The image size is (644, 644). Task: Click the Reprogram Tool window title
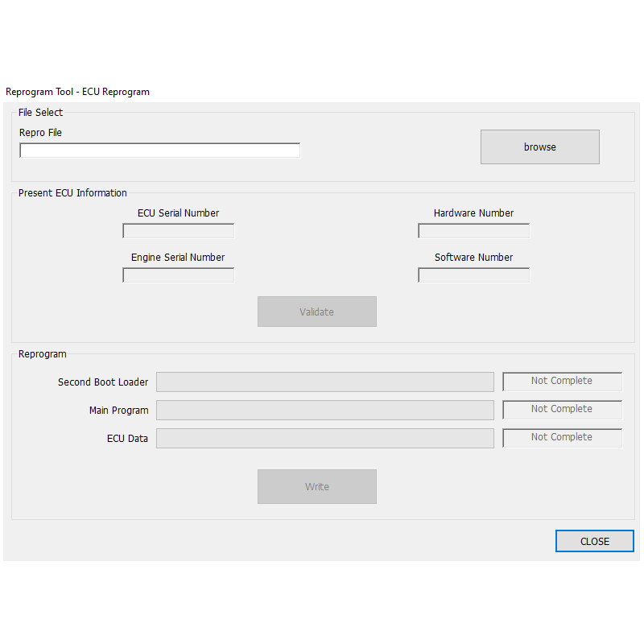tap(77, 92)
